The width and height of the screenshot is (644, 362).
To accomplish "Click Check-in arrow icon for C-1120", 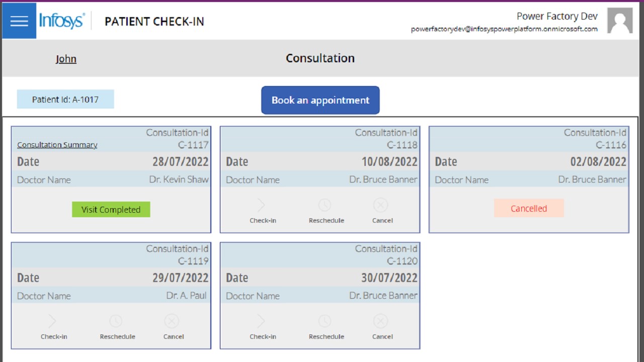I will click(261, 321).
